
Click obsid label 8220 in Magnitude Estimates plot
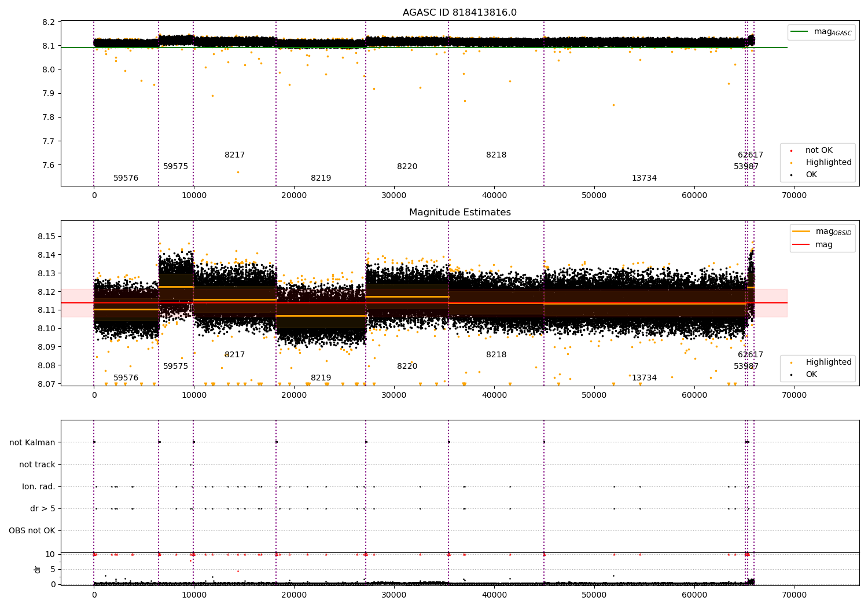click(407, 367)
